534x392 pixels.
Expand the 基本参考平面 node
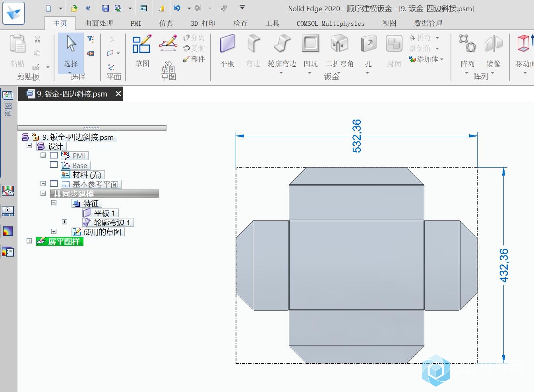(43, 184)
